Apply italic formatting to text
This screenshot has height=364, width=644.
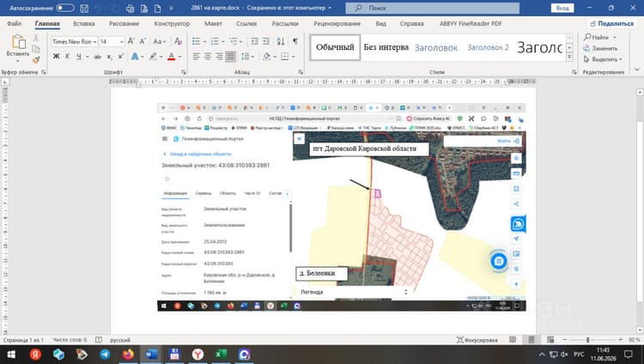[x=67, y=57]
